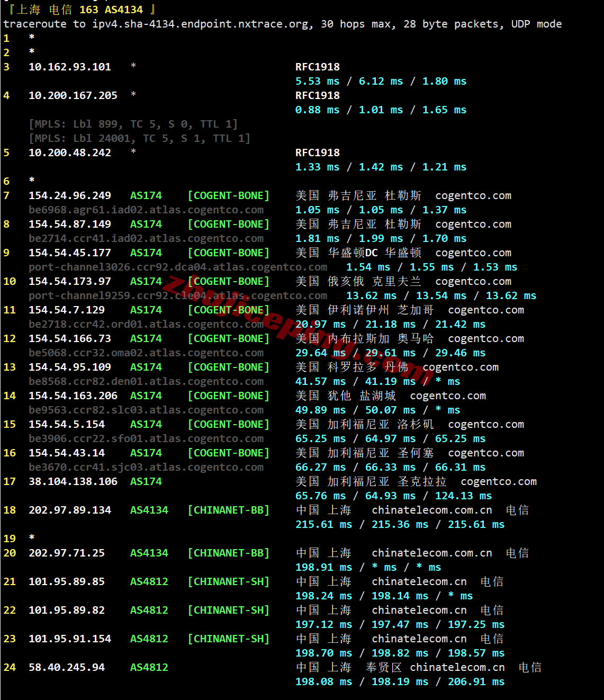Click AS174 on hop 7 row
The image size is (604, 700).
(146, 195)
